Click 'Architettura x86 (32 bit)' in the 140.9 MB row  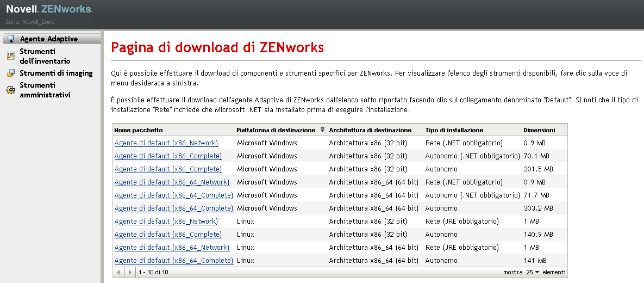[x=368, y=235]
